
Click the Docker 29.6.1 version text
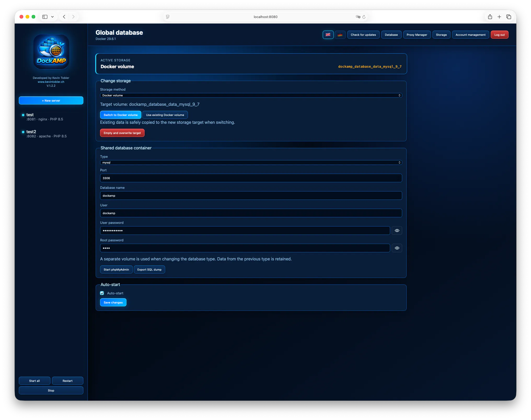pyautogui.click(x=106, y=39)
